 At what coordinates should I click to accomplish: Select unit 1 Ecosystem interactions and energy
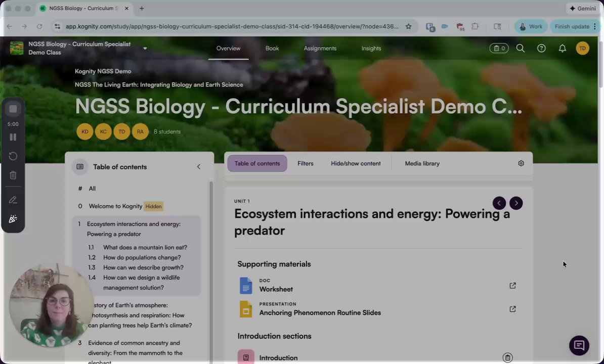134,229
